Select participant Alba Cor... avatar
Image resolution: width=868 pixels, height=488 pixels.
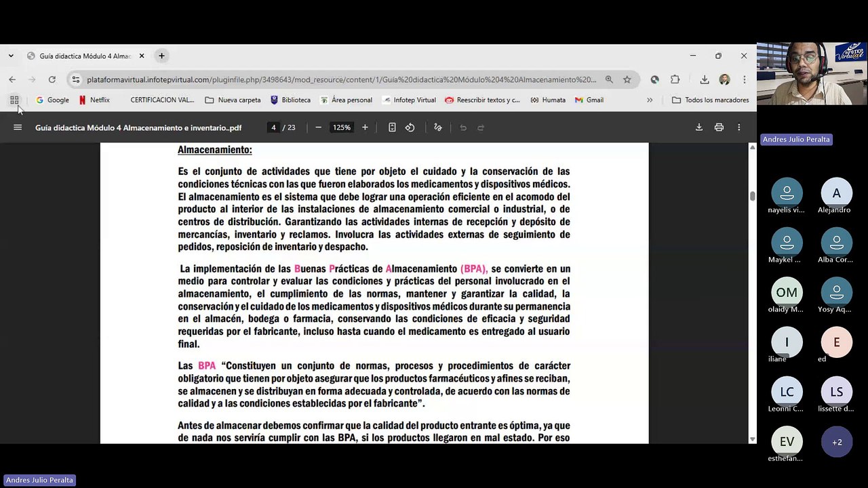click(x=837, y=243)
